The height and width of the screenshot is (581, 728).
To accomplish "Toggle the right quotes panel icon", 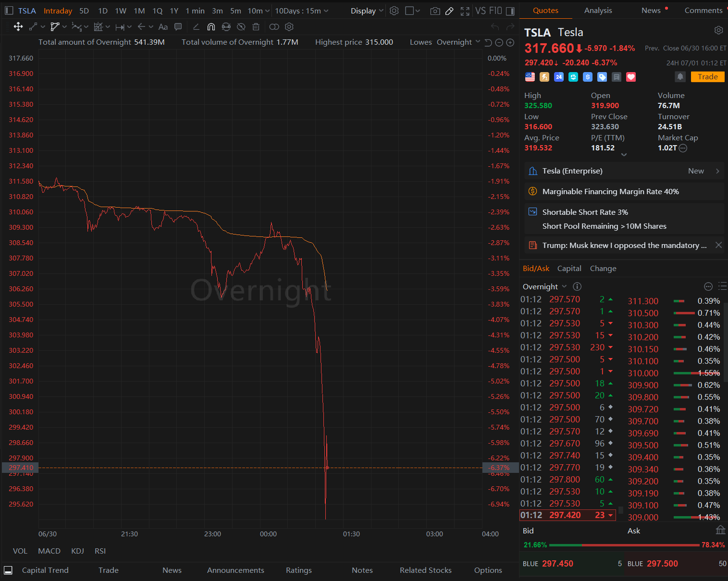I will pos(510,11).
